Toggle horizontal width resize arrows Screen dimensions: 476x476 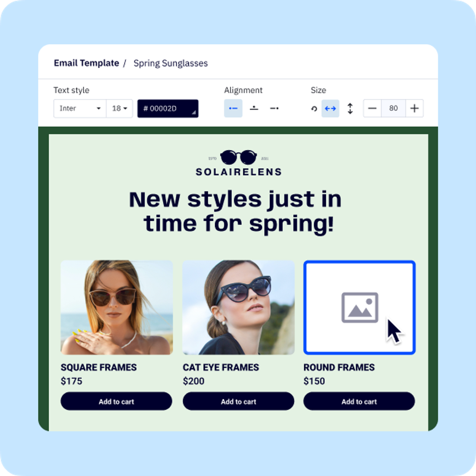pyautogui.click(x=330, y=109)
